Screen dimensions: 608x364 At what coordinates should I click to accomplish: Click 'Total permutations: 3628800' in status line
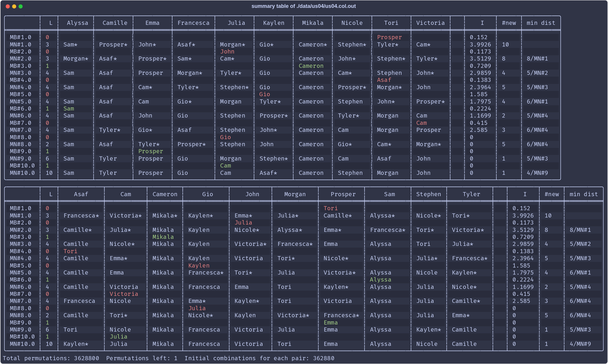[51, 358]
